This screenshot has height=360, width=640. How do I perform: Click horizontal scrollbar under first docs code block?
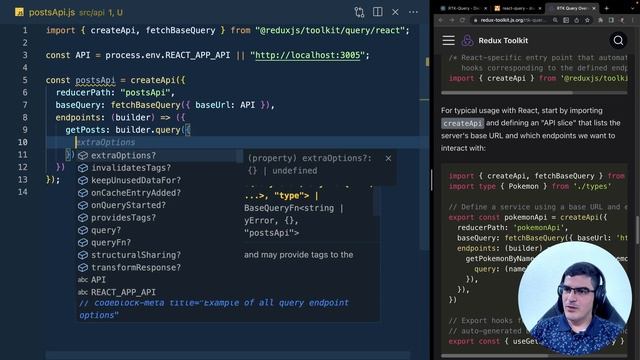[x=507, y=93]
